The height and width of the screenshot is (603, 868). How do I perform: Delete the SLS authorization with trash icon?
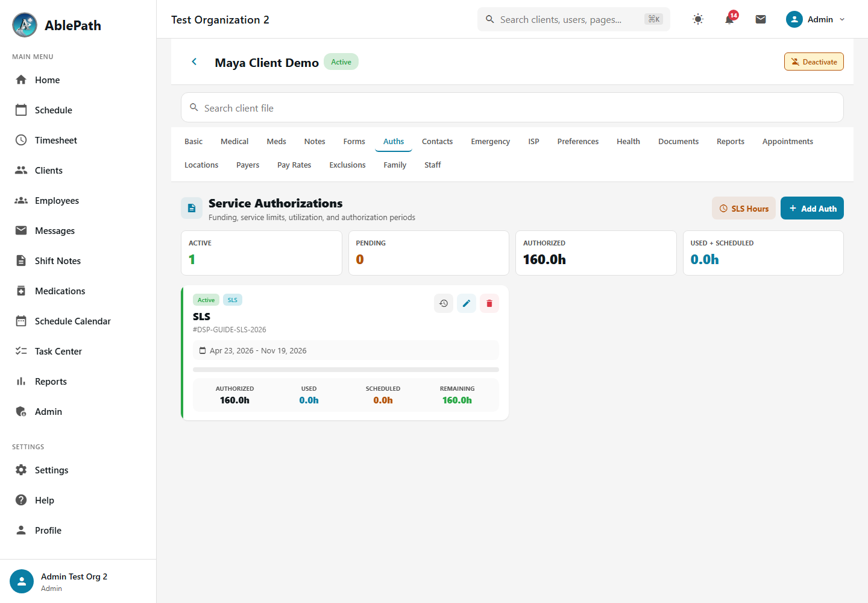489,303
